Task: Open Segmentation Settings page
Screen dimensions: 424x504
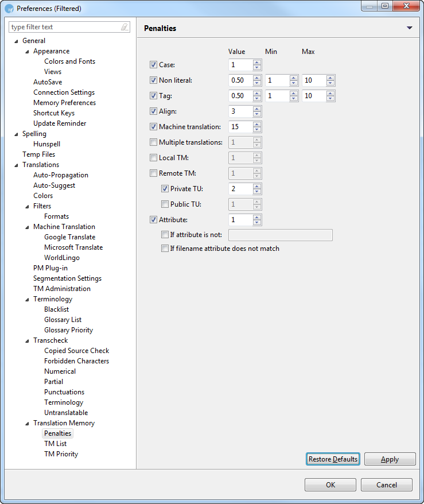Action: click(x=68, y=278)
